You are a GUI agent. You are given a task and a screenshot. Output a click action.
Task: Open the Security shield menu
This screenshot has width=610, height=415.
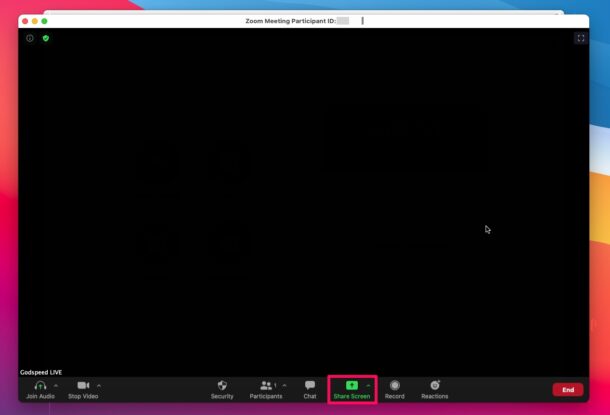(222, 390)
